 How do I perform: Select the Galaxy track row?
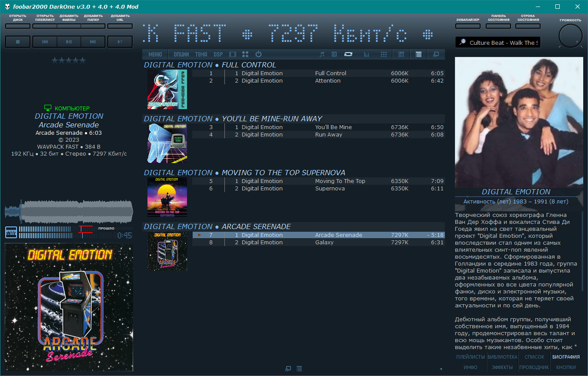(x=318, y=243)
